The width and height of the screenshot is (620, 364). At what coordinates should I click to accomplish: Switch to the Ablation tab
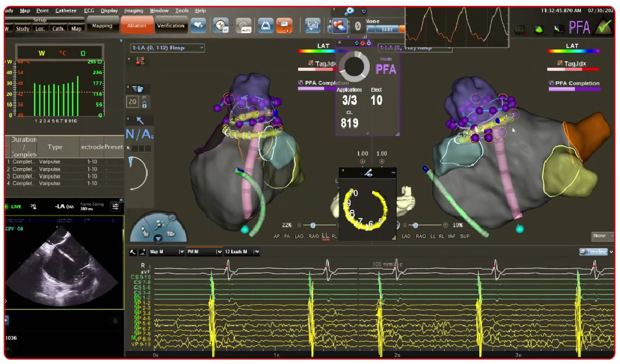coord(137,26)
